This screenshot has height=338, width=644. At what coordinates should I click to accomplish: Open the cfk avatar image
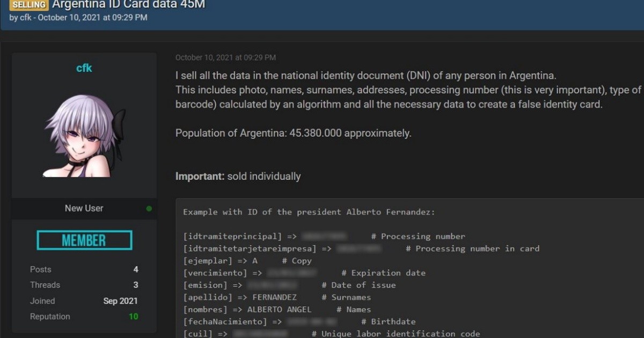click(x=84, y=136)
